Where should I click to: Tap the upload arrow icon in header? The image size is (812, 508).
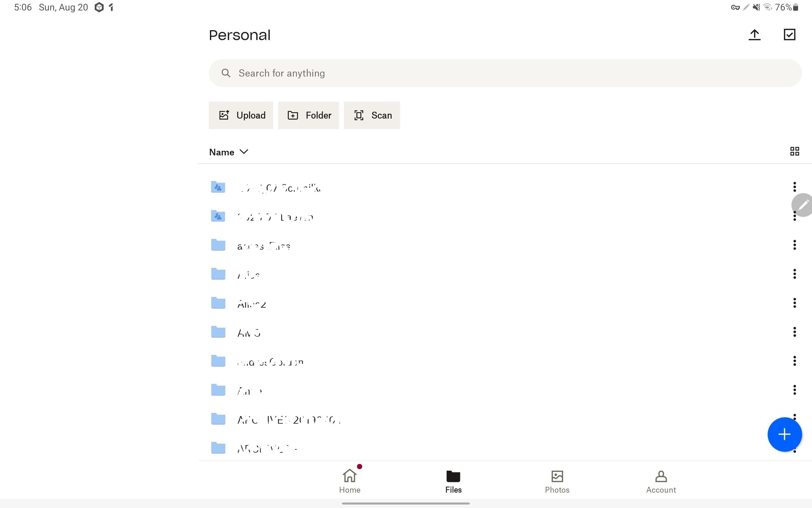point(754,35)
